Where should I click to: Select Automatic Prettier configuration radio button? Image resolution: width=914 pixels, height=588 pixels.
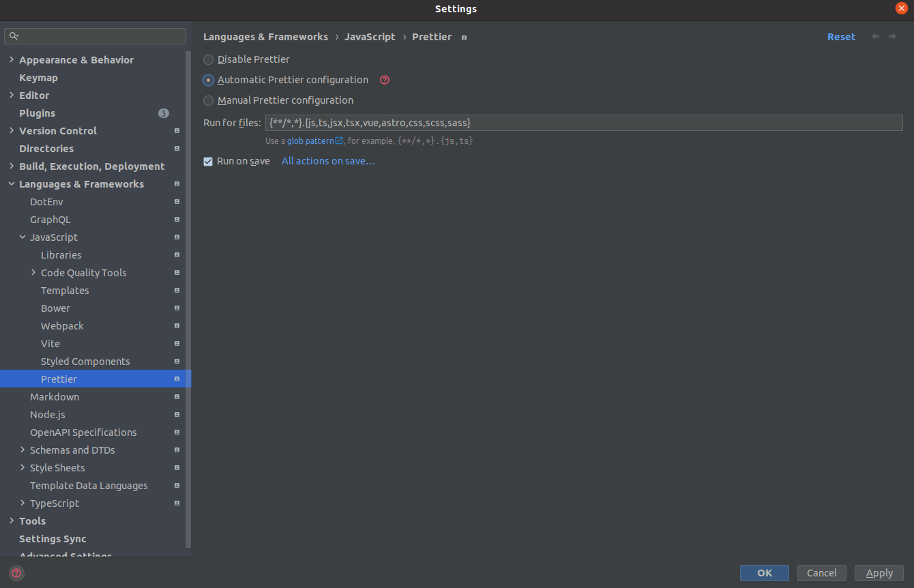point(209,80)
